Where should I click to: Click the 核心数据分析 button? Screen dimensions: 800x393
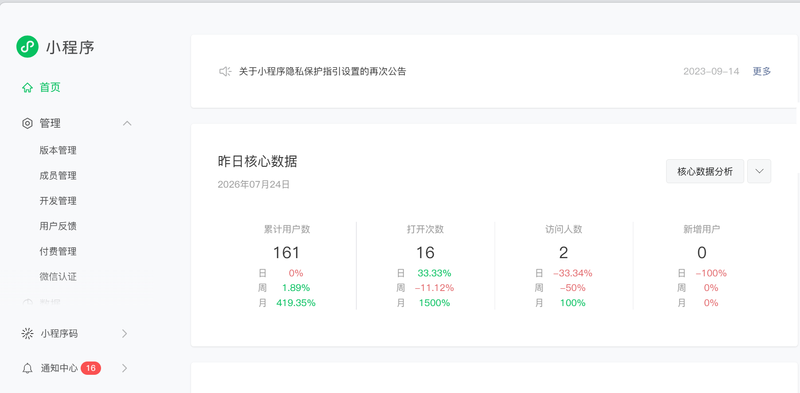pyautogui.click(x=705, y=171)
